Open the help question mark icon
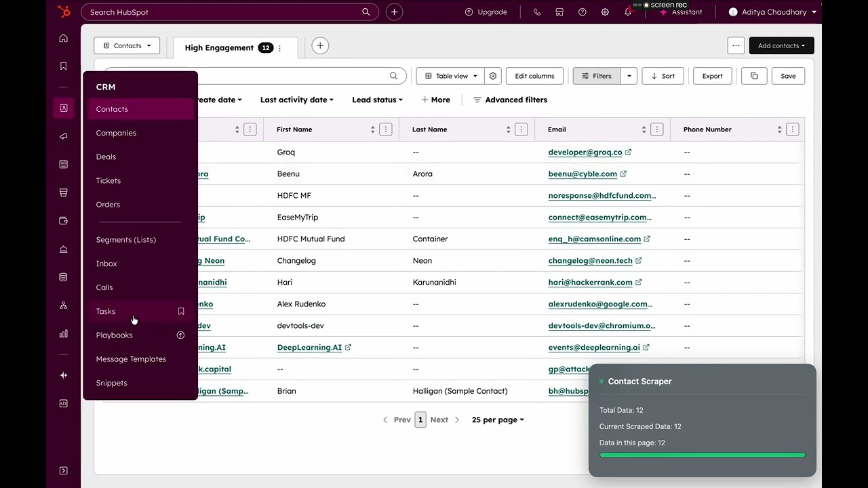This screenshot has width=868, height=488. click(582, 12)
